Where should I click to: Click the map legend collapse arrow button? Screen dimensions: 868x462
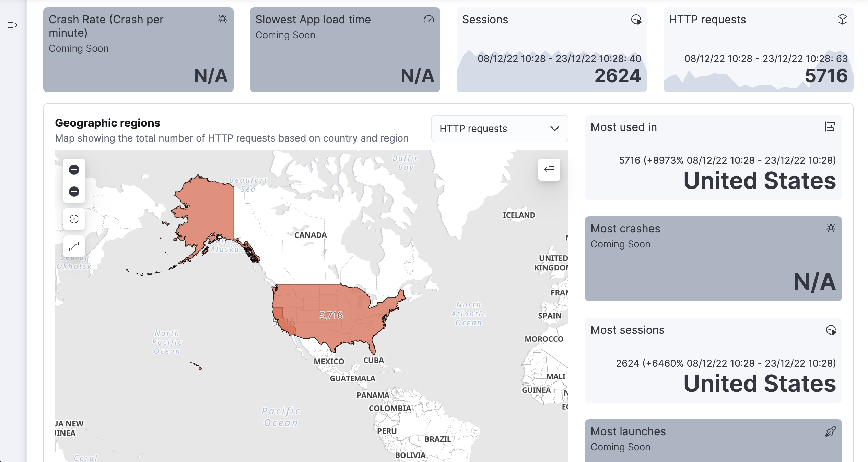[x=549, y=170]
